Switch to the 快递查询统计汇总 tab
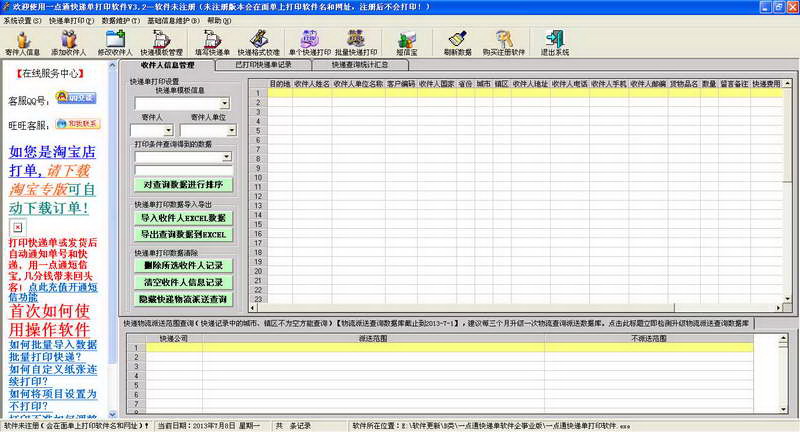Viewport: 800px width, 432px height. tap(360, 65)
